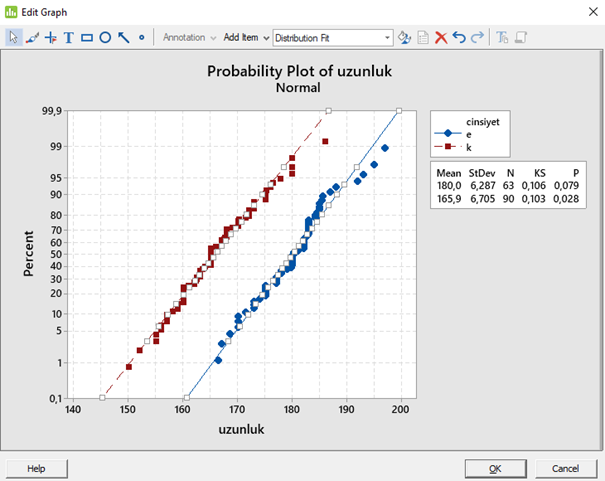Pick the line arrow tool
The width and height of the screenshot is (605, 481).
click(x=123, y=37)
